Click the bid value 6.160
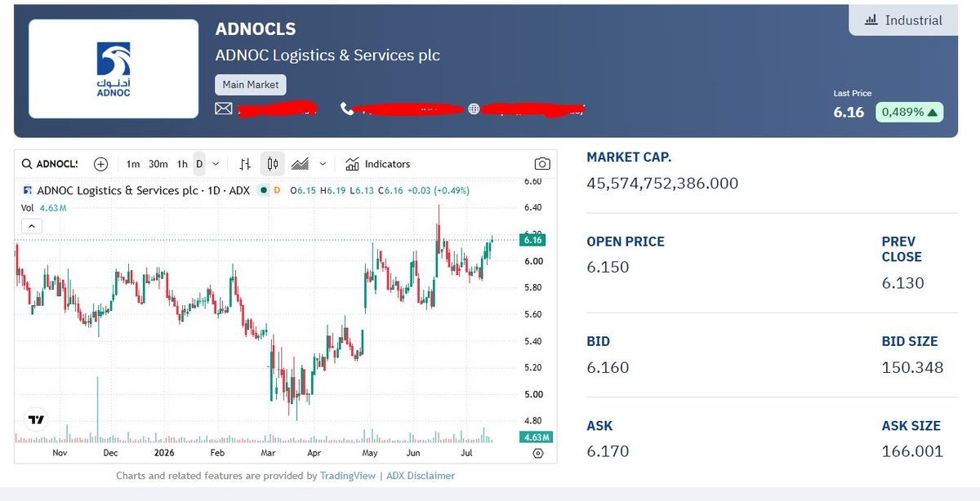This screenshot has height=501, width=980. [608, 367]
